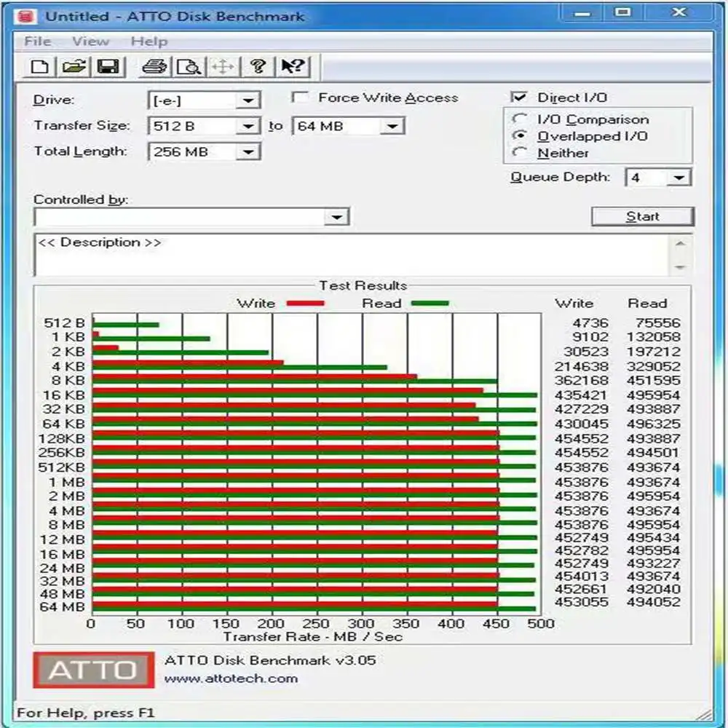Open About via question mark icon
Image resolution: width=728 pixels, height=728 pixels.
coord(258,67)
